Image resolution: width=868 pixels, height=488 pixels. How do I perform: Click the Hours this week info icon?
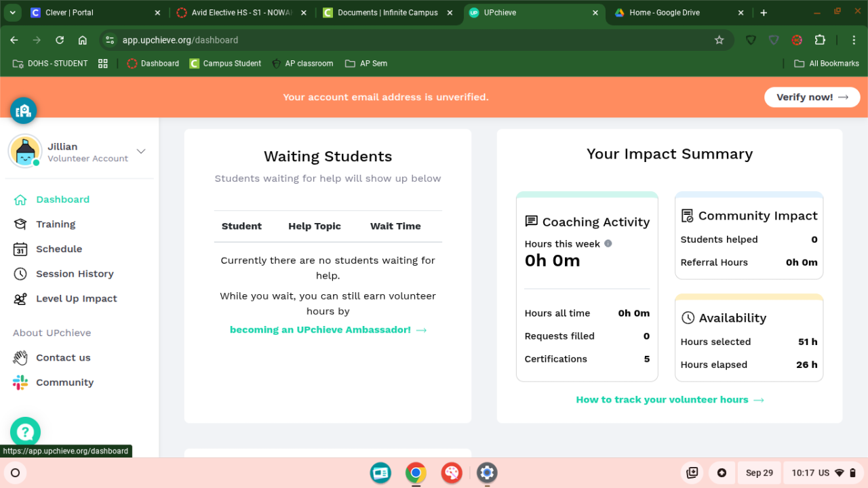[x=608, y=243]
